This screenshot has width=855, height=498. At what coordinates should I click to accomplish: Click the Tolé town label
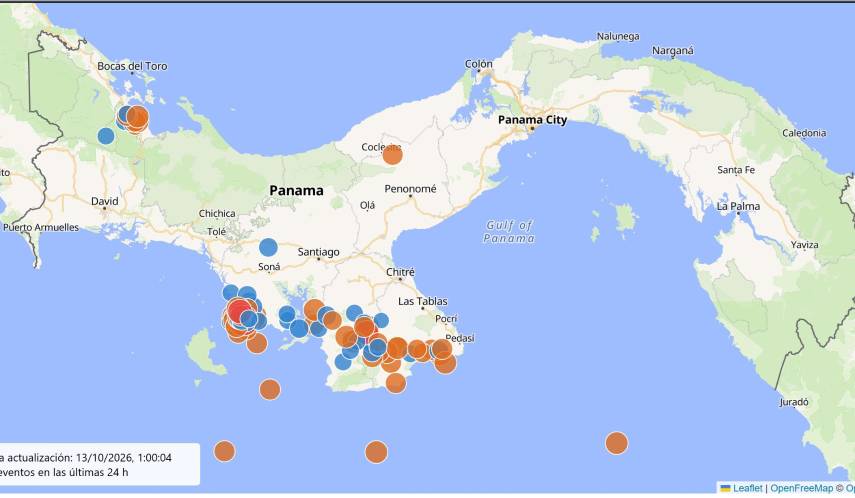coord(216,232)
